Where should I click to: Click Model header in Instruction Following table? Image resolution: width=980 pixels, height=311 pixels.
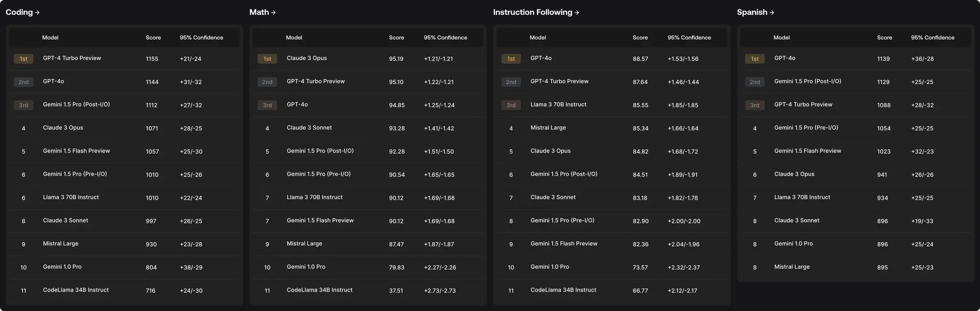[538, 38]
